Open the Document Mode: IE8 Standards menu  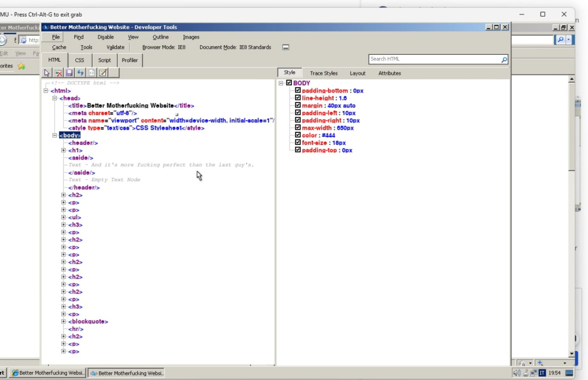(235, 47)
